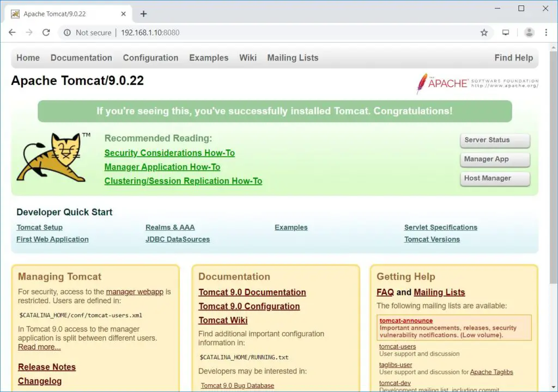This screenshot has width=558, height=392.
Task: Click the Server Status button
Action: [x=495, y=140]
